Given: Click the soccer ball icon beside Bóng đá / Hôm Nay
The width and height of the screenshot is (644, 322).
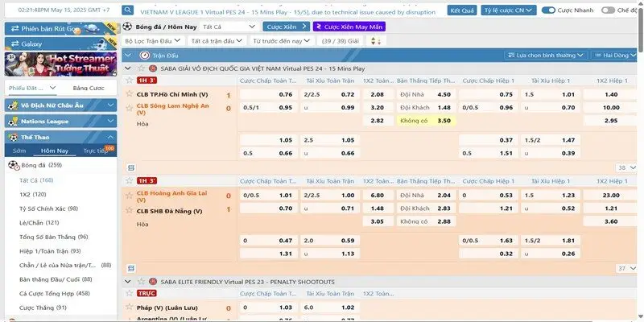Looking at the screenshot, I should [128, 27].
